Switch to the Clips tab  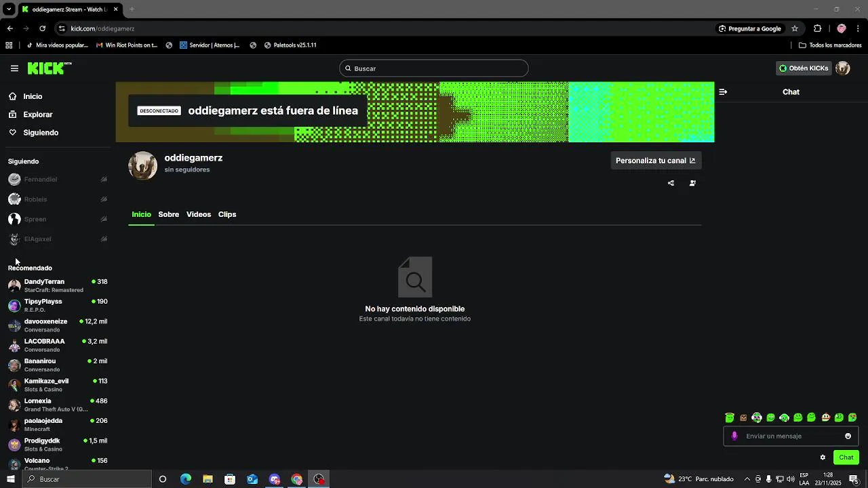[x=227, y=214]
